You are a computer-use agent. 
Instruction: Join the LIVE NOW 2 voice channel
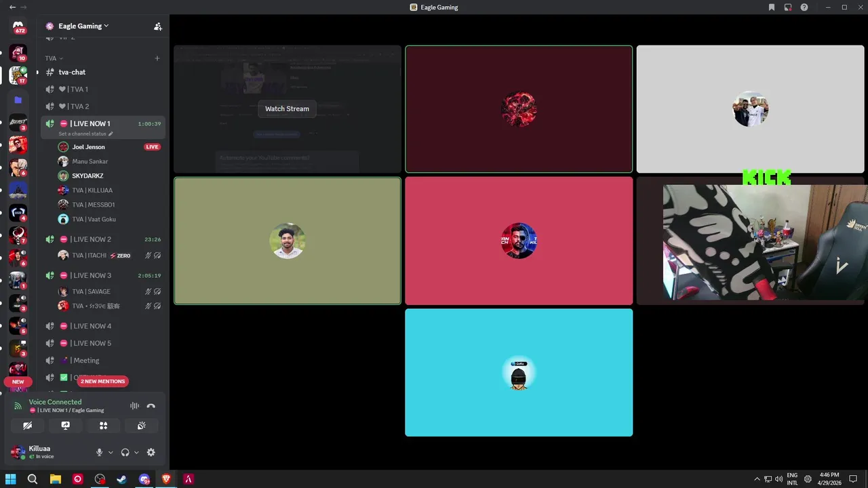pos(103,239)
